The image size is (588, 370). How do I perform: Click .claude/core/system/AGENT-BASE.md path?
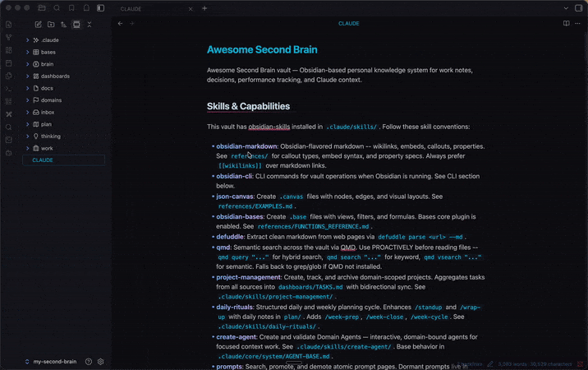(273, 357)
